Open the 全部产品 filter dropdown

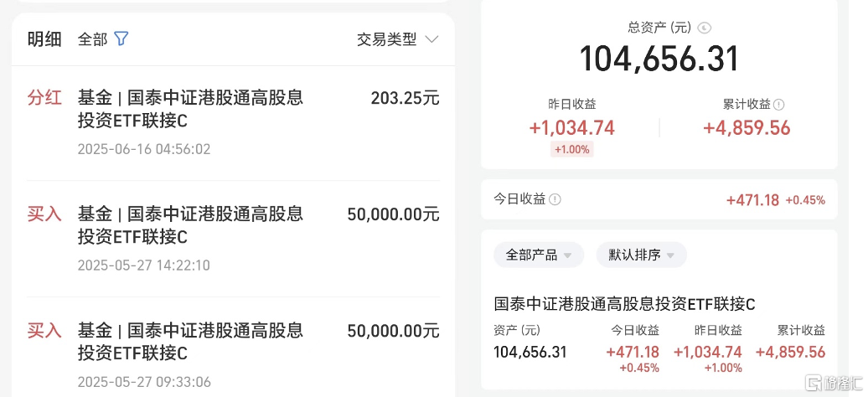tap(539, 255)
